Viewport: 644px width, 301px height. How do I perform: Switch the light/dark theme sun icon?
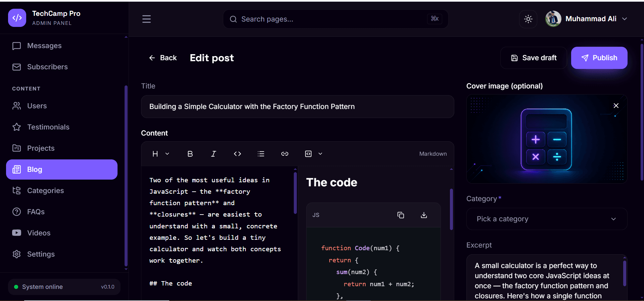point(528,19)
